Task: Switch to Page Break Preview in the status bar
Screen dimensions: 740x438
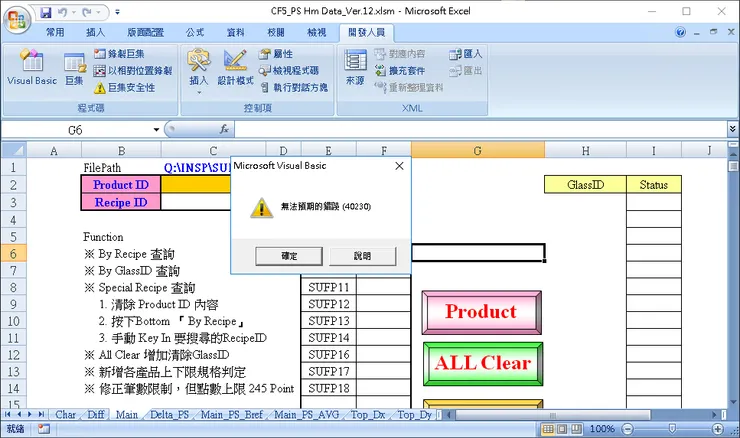Action: [576, 429]
